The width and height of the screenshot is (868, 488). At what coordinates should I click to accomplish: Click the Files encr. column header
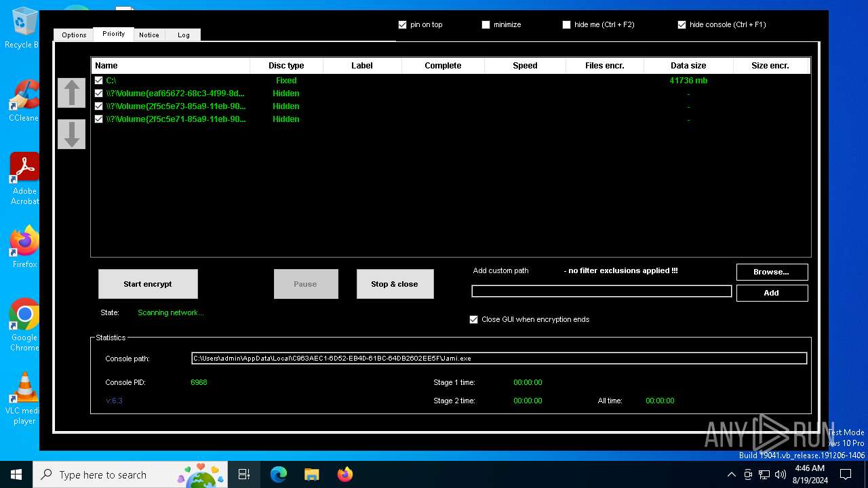(x=604, y=66)
